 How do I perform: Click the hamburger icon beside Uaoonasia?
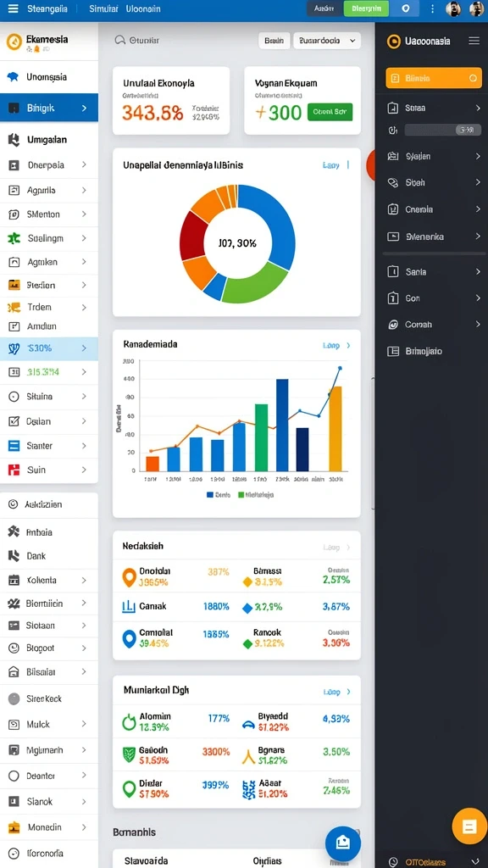(x=474, y=41)
